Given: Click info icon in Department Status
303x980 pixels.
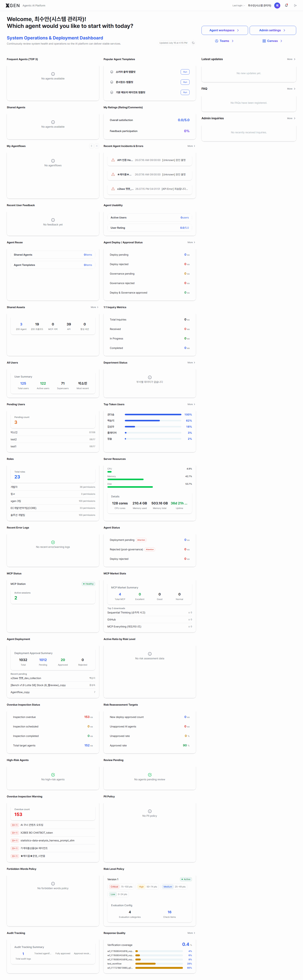Looking at the screenshot, I should tap(150, 377).
